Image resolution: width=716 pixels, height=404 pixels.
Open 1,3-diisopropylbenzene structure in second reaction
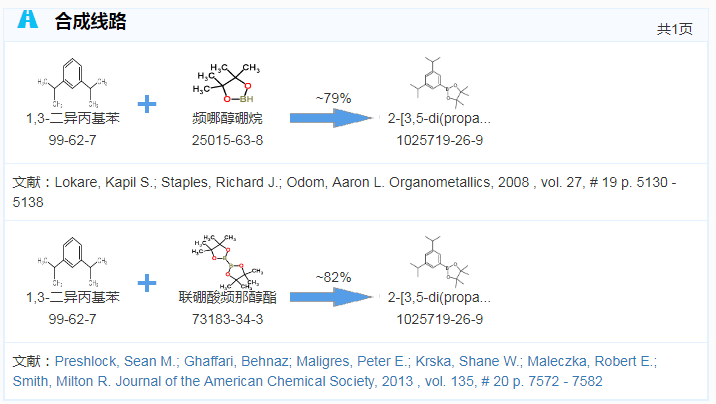coord(72,262)
